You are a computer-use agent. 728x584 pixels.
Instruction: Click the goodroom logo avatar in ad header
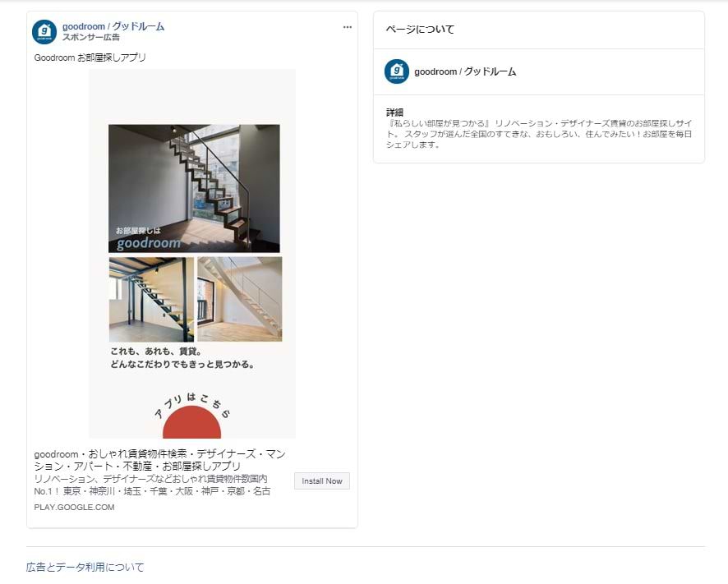click(44, 31)
